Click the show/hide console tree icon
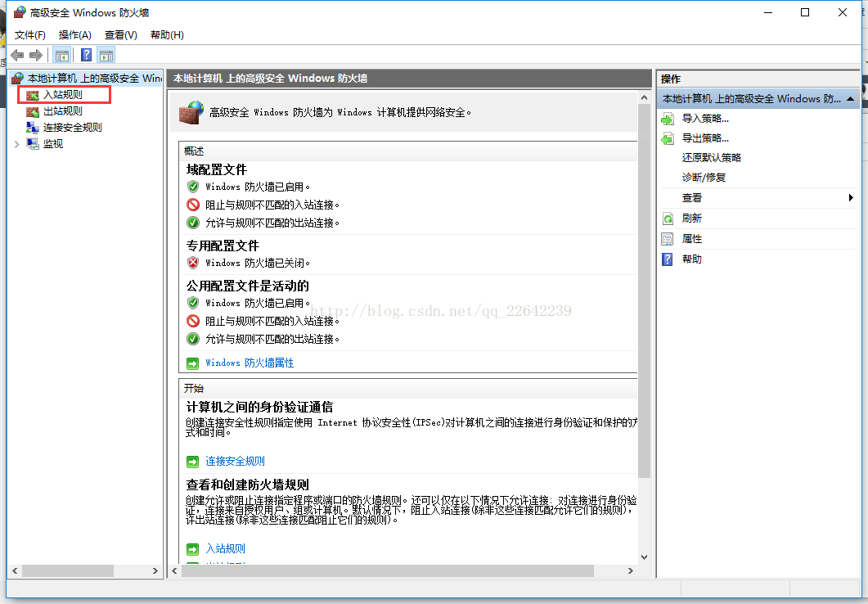Screen dimensions: 868x604 (61, 56)
